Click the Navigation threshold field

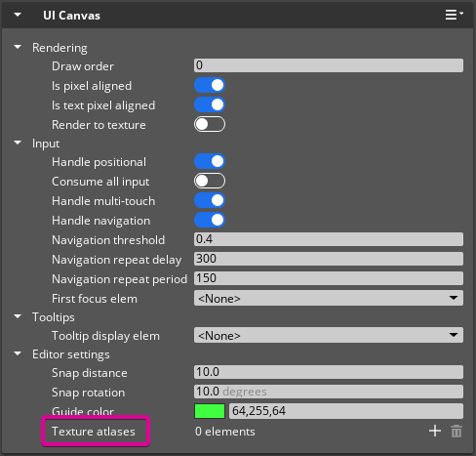tap(329, 239)
